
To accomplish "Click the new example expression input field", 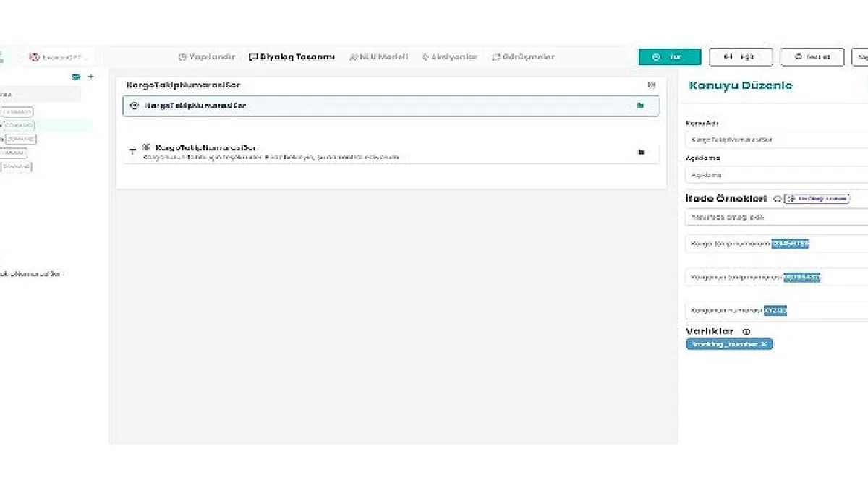I will [777, 217].
